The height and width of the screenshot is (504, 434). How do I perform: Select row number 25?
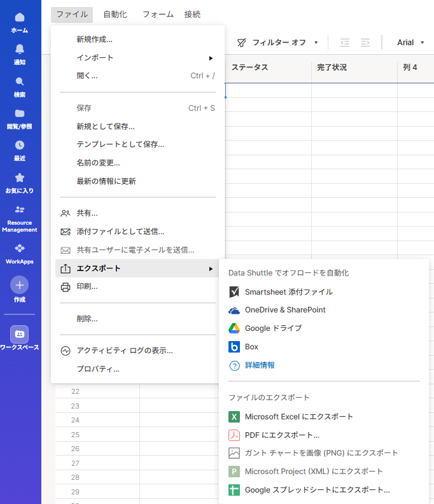pos(75,435)
